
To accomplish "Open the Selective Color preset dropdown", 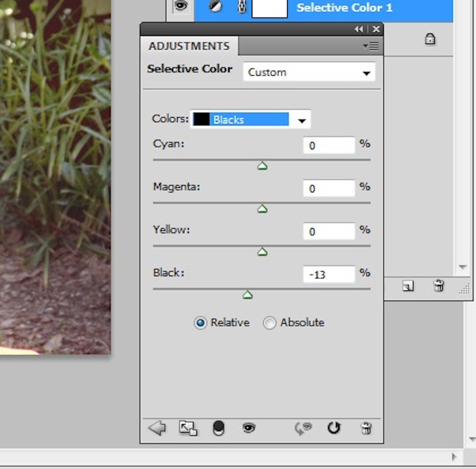I will pyautogui.click(x=309, y=72).
